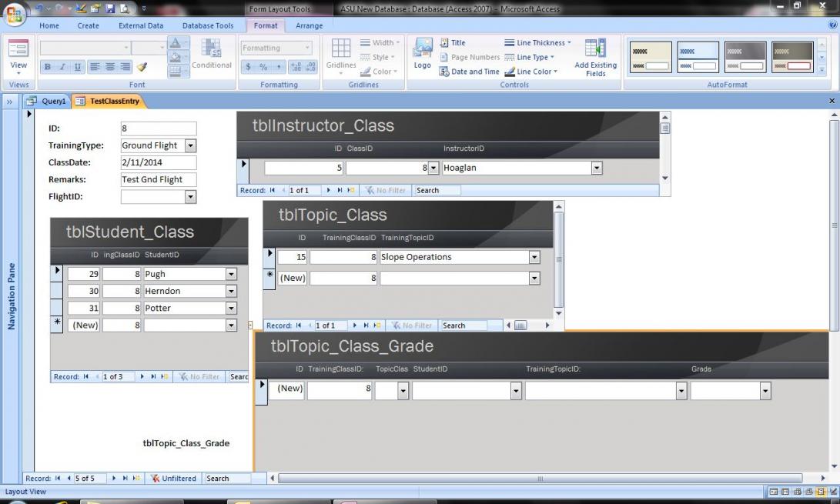Switch to Design View from status bar

coord(832,492)
